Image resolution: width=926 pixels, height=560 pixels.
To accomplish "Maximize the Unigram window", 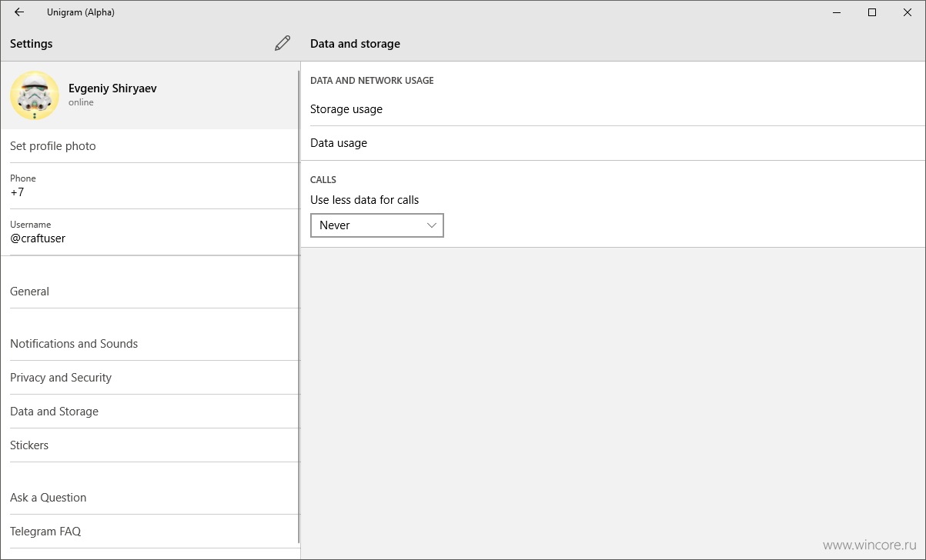I will pos(872,12).
